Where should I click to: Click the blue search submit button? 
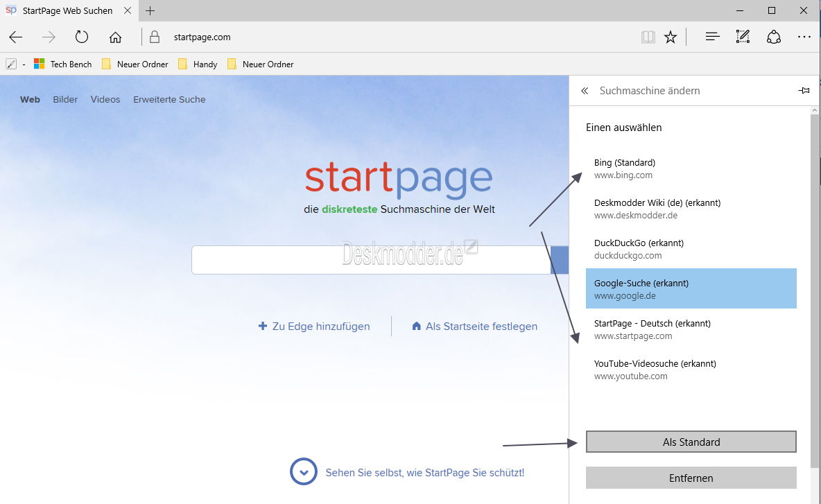560,259
